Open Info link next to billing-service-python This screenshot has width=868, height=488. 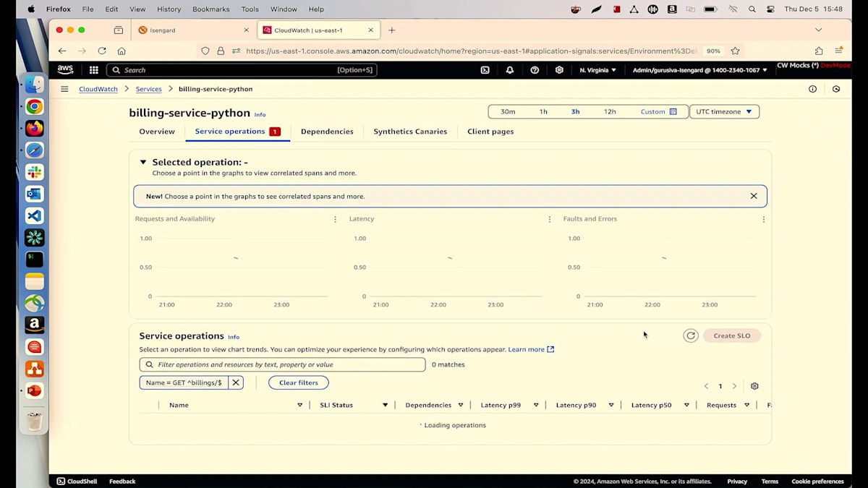tap(260, 115)
